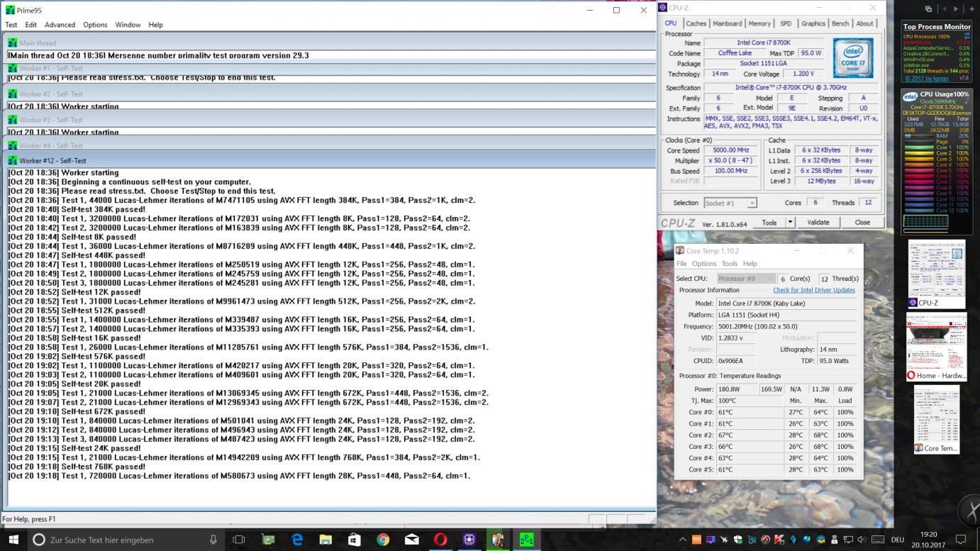Click the CPU-Z taskbar icon

tap(469, 540)
